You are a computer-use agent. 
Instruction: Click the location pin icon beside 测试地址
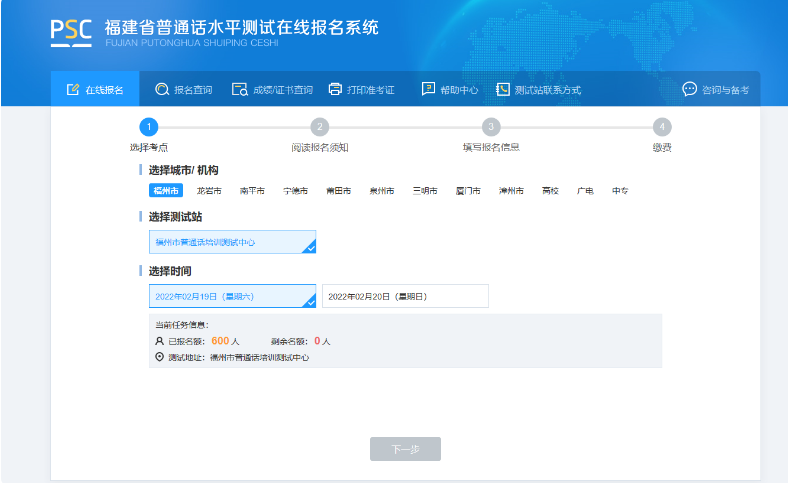159,357
